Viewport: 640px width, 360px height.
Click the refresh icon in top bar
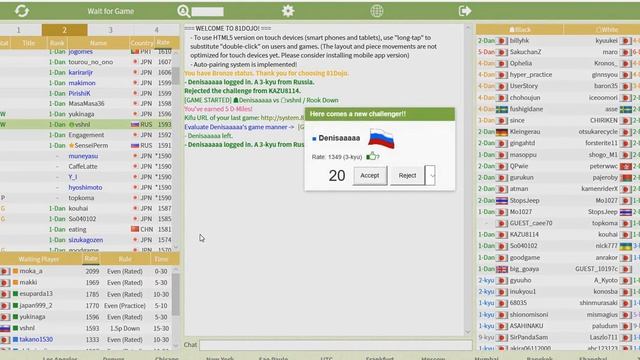[x=22, y=11]
